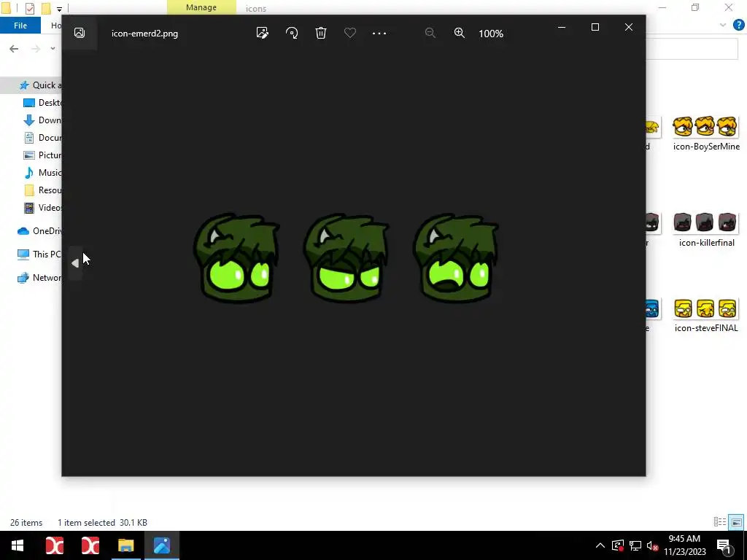
Task: Open Videos in the sidebar
Action: point(42,208)
